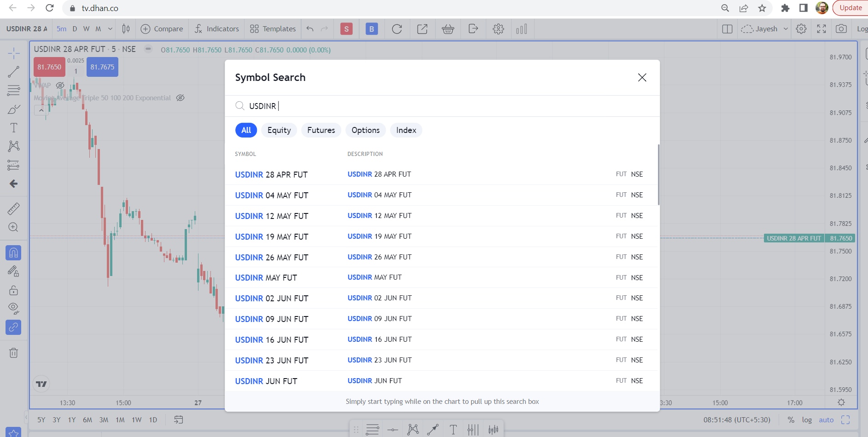Take a chart snapshot with camera icon
The image size is (868, 437).
[841, 29]
